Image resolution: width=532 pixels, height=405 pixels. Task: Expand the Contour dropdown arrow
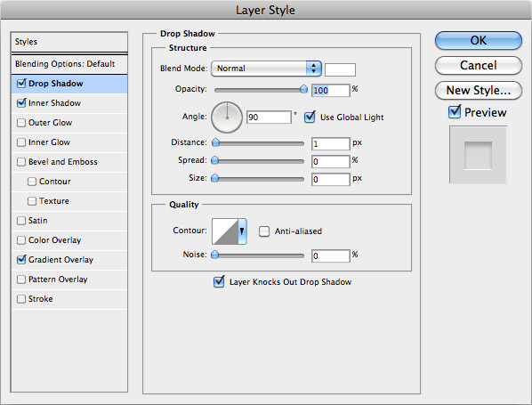point(242,231)
